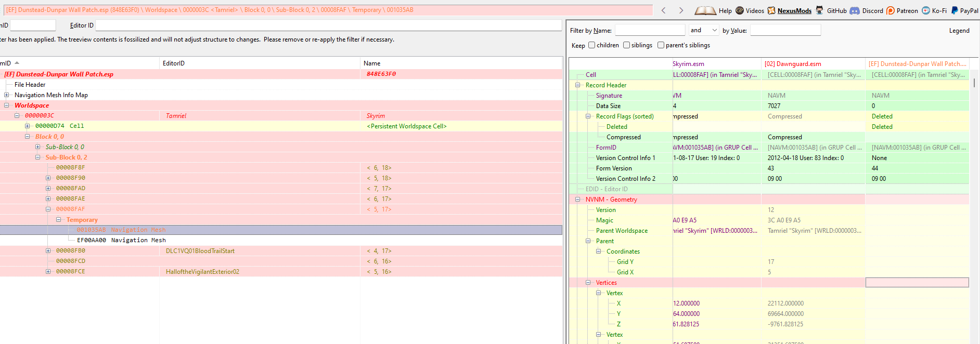The image size is (980, 344).
Task: Collapse the Block 0, 0 node
Action: [x=28, y=137]
